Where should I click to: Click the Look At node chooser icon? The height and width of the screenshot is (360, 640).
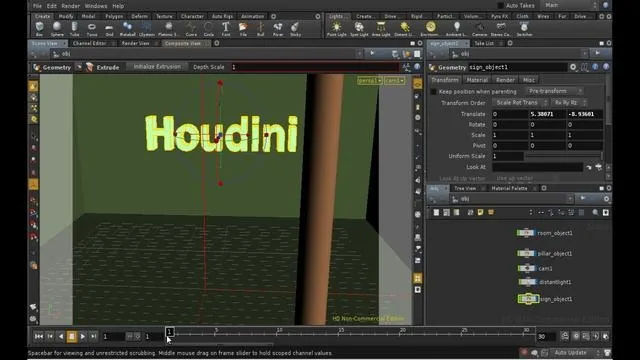pos(598,167)
